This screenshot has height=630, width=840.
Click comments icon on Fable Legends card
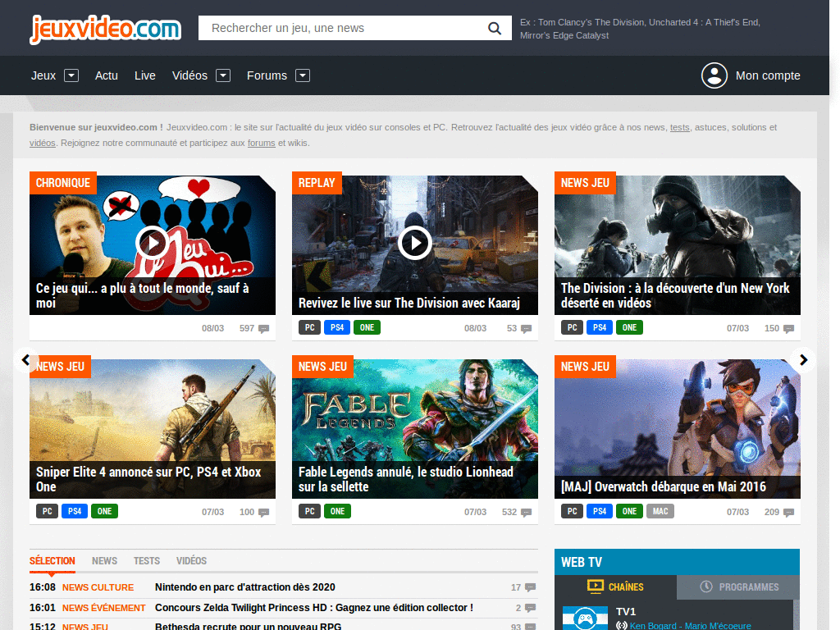(526, 512)
